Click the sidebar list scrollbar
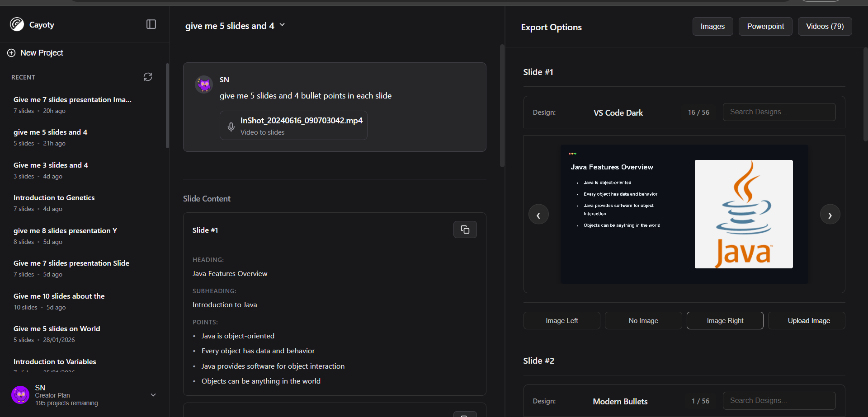868x417 pixels. tap(167, 106)
